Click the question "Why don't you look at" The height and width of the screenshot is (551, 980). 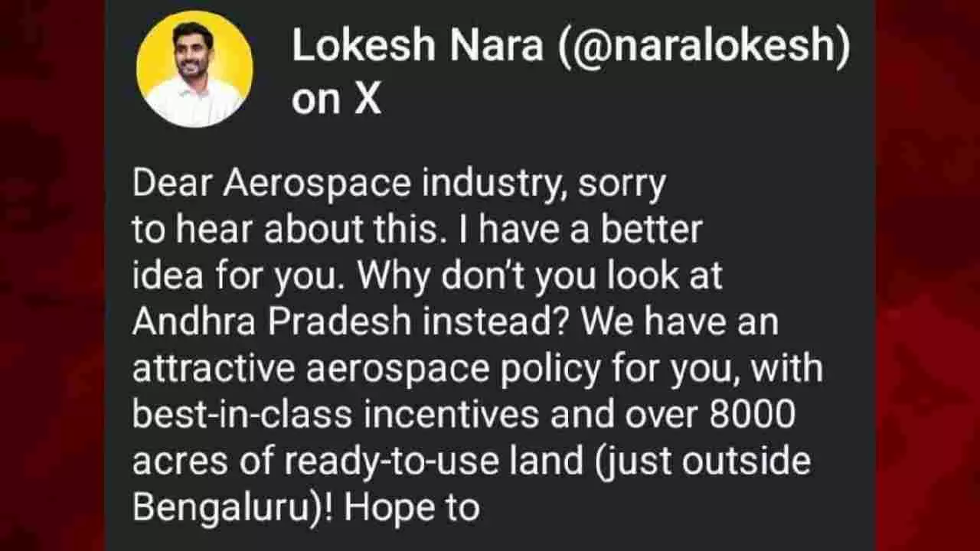point(541,277)
